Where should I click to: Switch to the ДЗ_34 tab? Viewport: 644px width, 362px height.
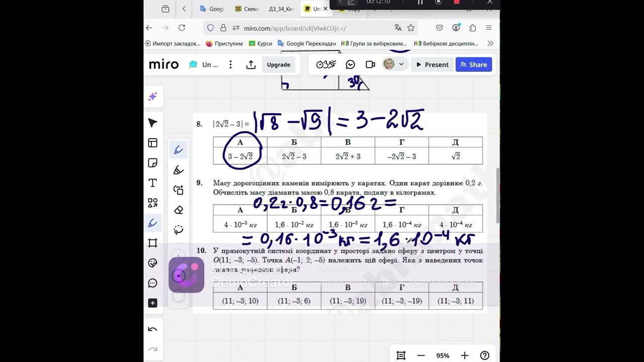281,9
